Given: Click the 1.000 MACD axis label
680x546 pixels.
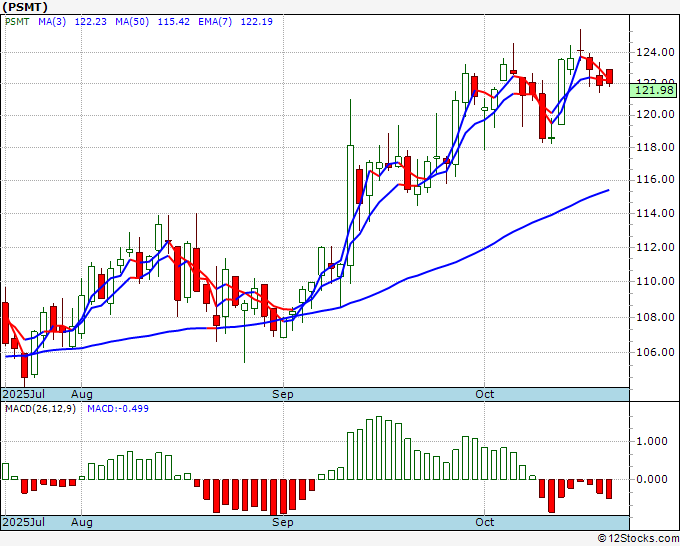Looking at the screenshot, I should tap(653, 441).
